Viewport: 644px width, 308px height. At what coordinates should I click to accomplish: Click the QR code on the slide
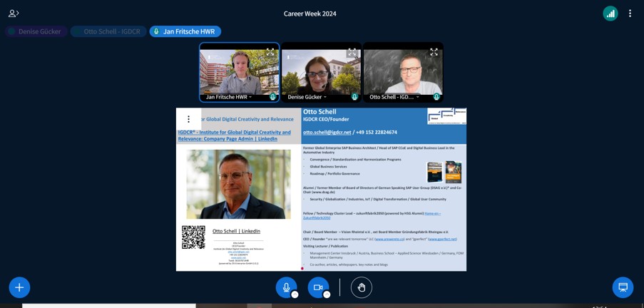click(193, 237)
